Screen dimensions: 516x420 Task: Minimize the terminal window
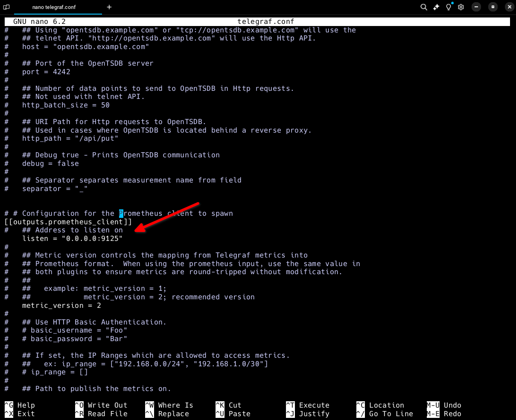pos(477,7)
